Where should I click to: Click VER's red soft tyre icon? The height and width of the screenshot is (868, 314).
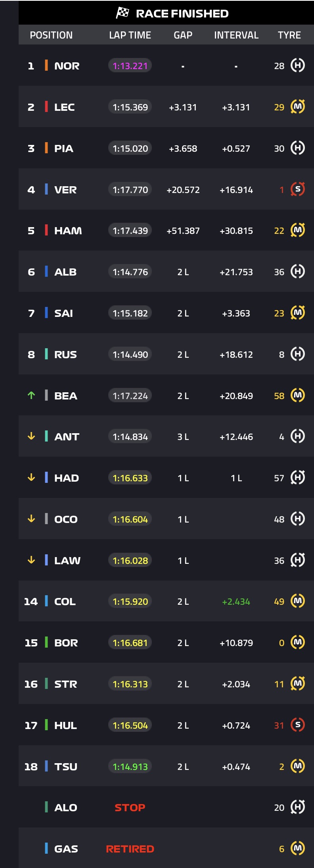(298, 189)
